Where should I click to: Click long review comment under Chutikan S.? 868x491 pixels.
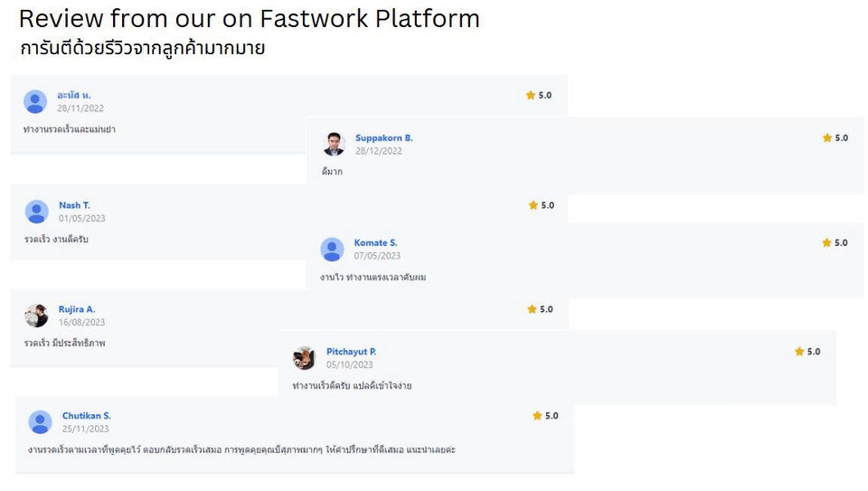click(x=242, y=449)
